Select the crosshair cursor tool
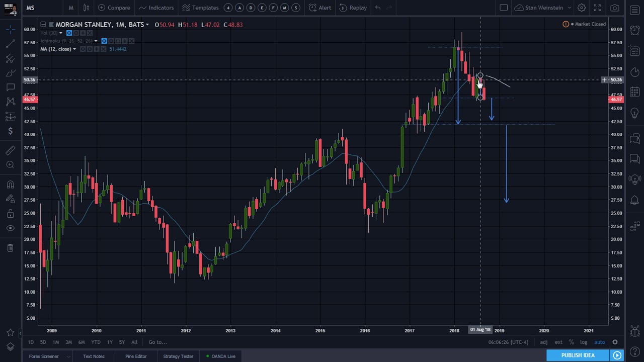Viewport: 644px width, 362px height. tap(10, 30)
